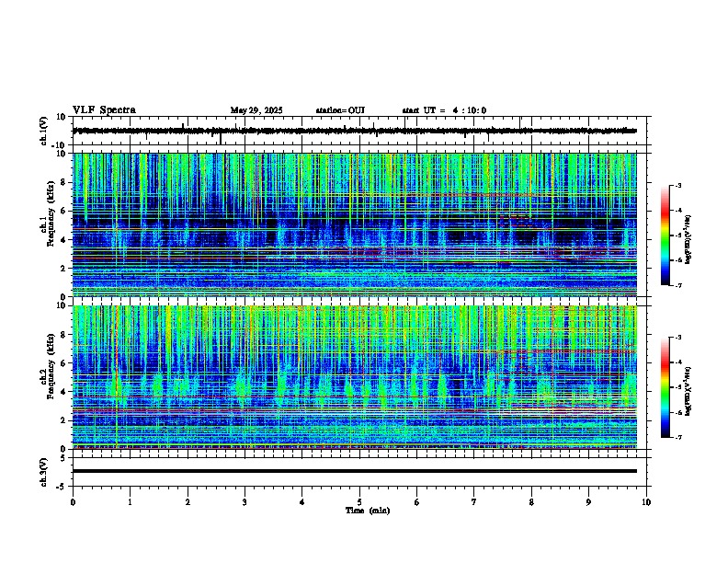
Task: Click the 8 kHz tick label on ch.1 spectrogram
Action: pos(64,182)
